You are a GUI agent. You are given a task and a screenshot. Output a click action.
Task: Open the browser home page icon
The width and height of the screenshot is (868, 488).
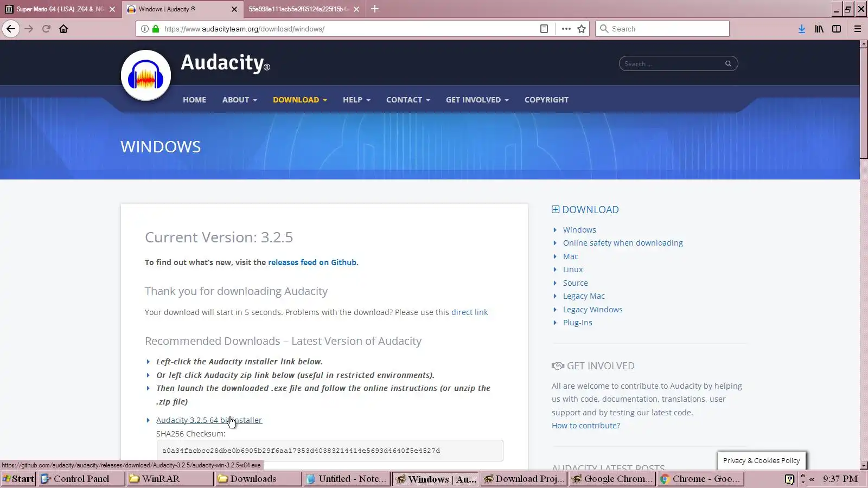pos(63,29)
